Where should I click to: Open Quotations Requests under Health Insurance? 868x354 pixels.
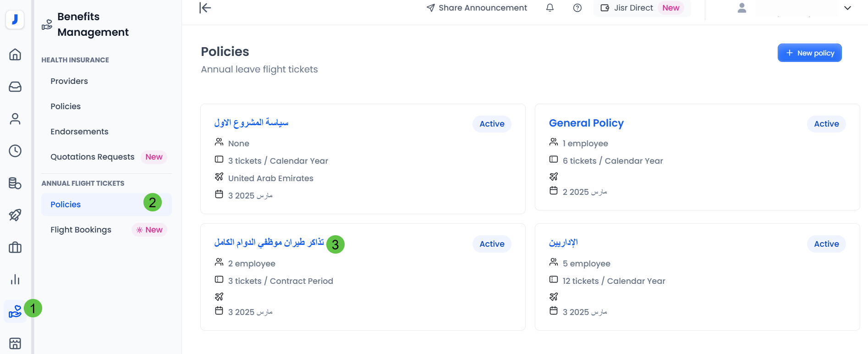(x=92, y=157)
